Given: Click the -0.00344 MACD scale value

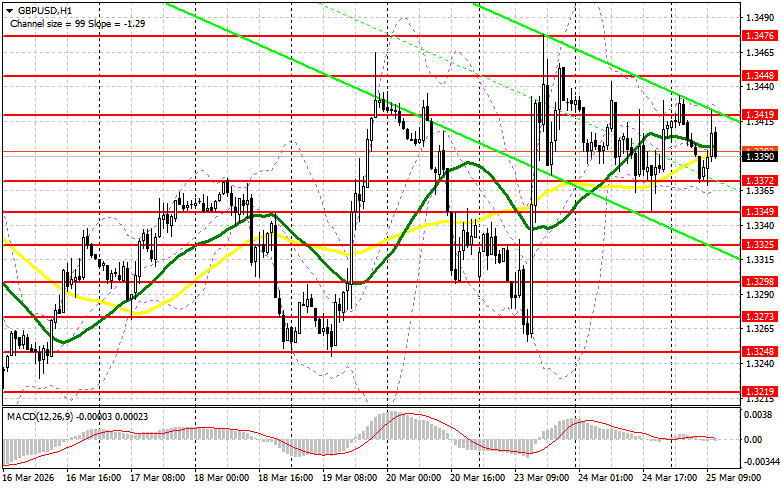Looking at the screenshot, I should [x=761, y=462].
